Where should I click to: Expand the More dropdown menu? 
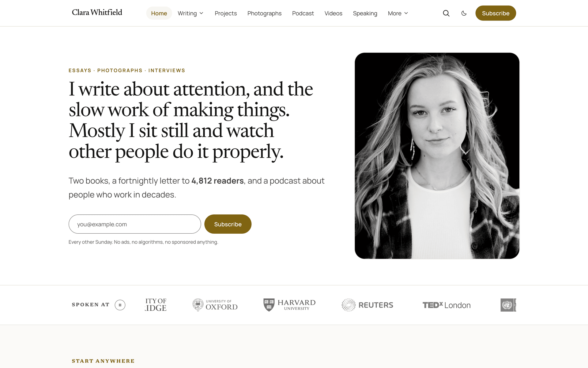coord(398,13)
